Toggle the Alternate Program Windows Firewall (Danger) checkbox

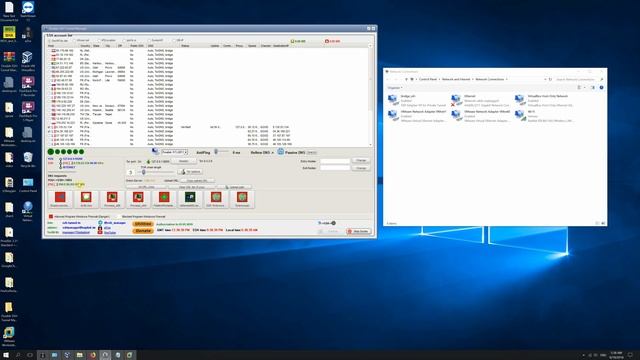coord(51,216)
